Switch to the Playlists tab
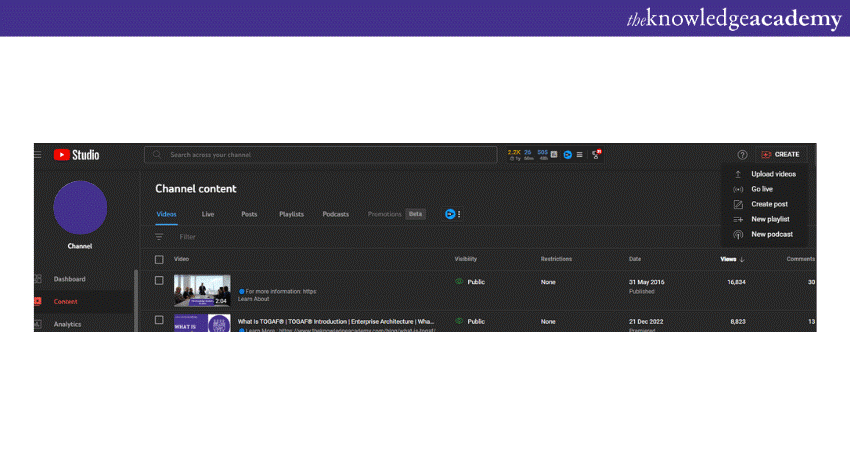Image resolution: width=850 pixels, height=450 pixels. 291,214
